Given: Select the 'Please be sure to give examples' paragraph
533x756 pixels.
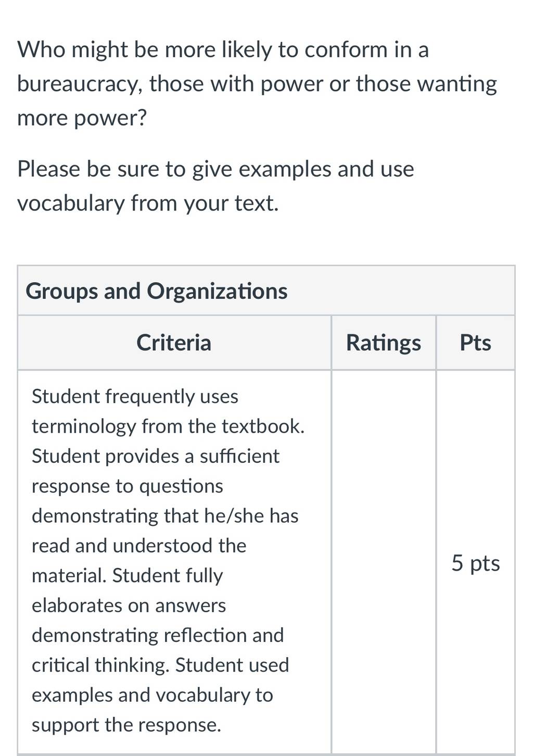Looking at the screenshot, I should tap(215, 186).
